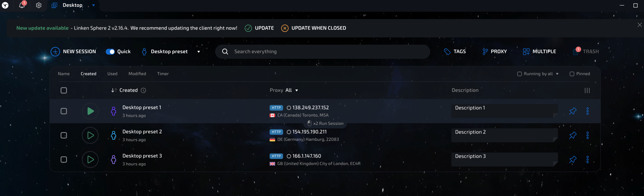Open the notifications bell icon

22,5
